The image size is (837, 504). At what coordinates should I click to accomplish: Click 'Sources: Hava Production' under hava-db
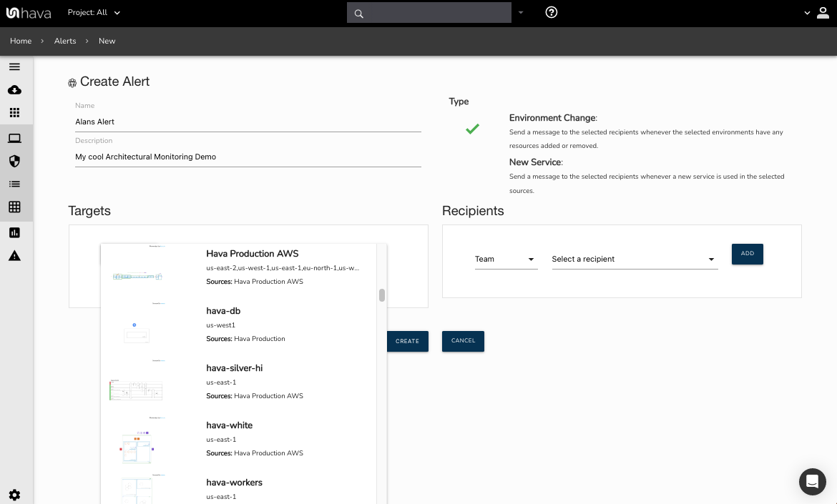click(245, 339)
